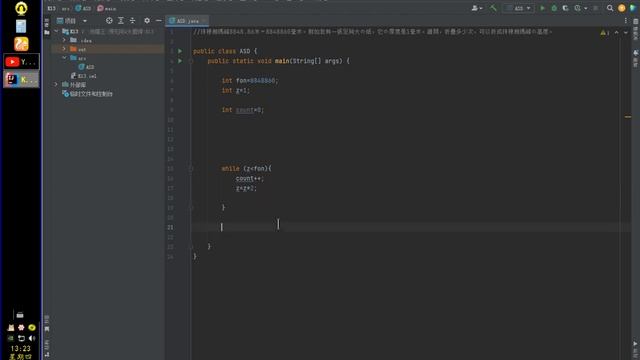
Task: Switch to the IntelliJ IDEA taskbar item
Action: click(x=22, y=79)
